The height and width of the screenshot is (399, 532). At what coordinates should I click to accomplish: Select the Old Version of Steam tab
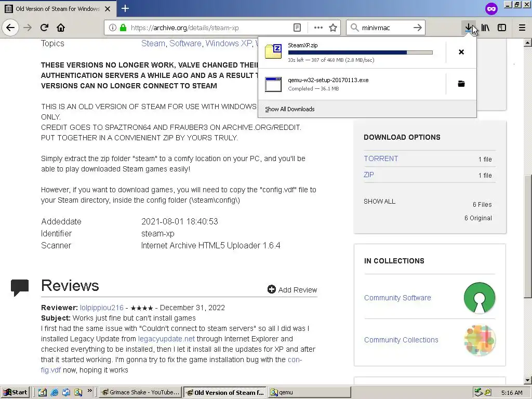58,8
